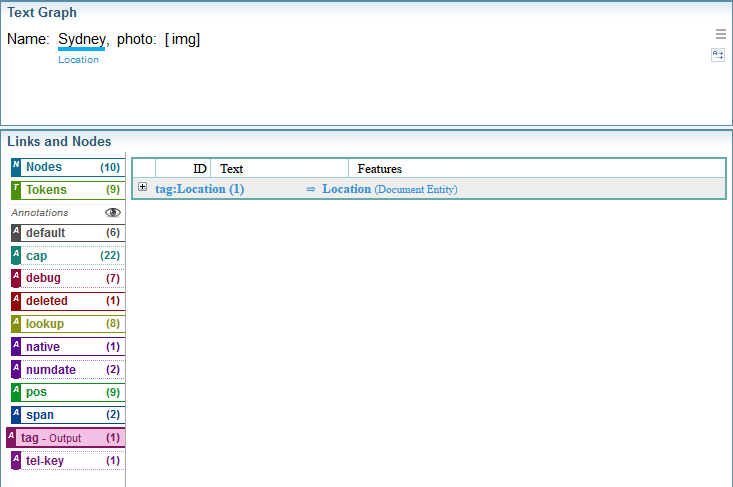The image size is (733, 487).
Task: Choose the native annotation set
Action: tap(67, 347)
